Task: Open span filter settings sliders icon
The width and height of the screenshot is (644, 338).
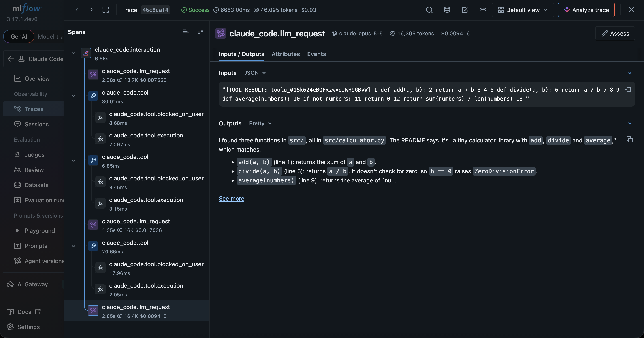Action: pyautogui.click(x=200, y=32)
